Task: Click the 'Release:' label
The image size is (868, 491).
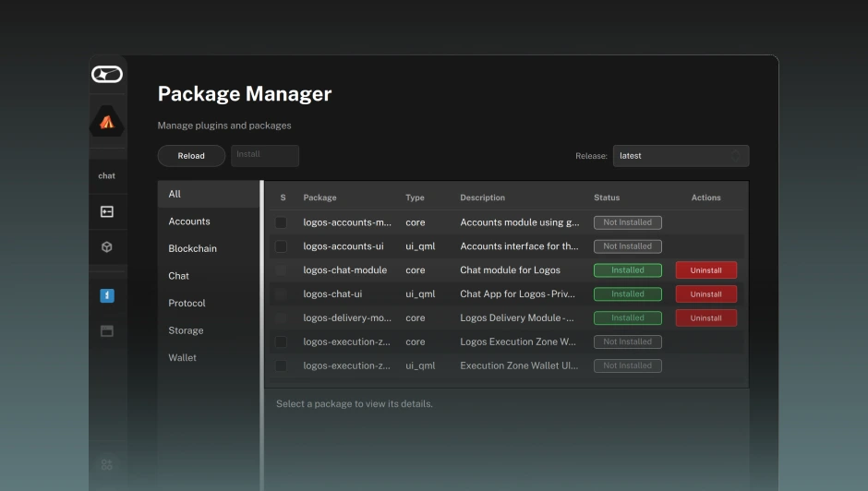Action: [591, 156]
